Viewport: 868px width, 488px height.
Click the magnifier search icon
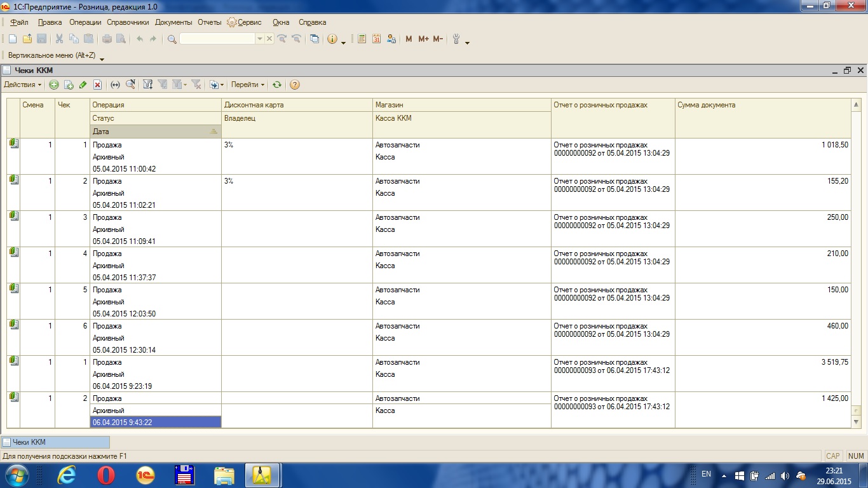[x=172, y=39]
